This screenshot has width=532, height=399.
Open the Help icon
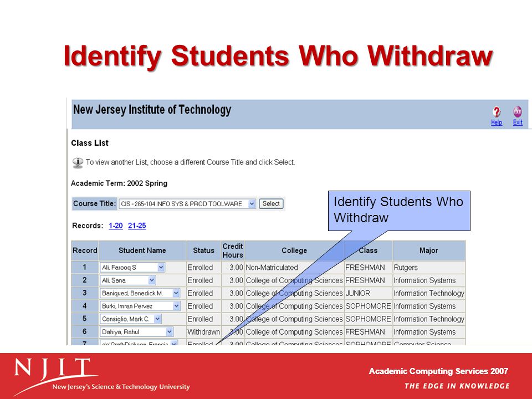497,111
